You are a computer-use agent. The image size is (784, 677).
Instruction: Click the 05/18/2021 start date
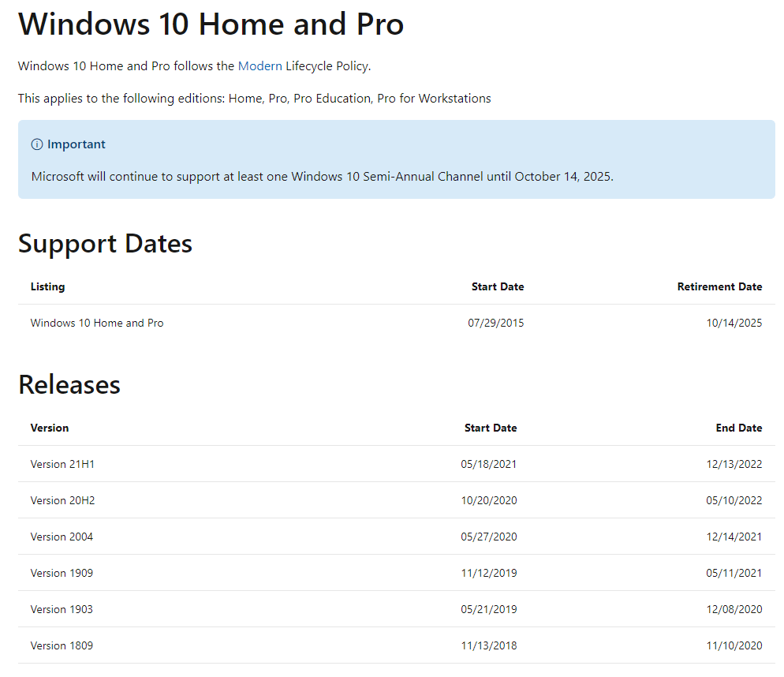pyautogui.click(x=488, y=464)
